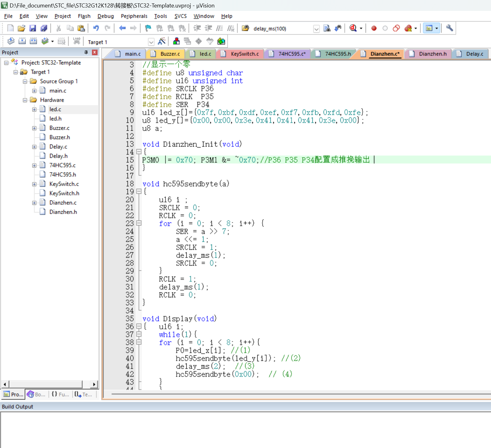Toggle breakpoint with the red circle icon
Screen dimensions: 491x448
point(374,28)
